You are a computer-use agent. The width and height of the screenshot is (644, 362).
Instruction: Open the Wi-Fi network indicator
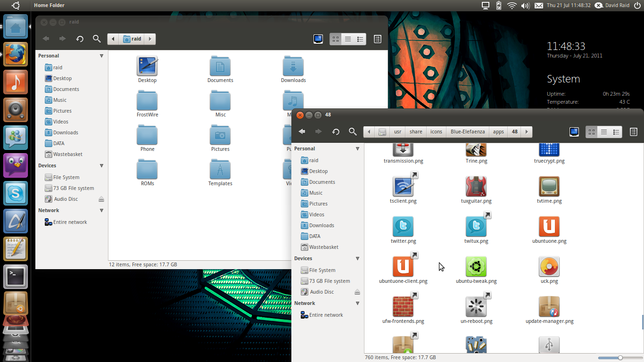pos(512,5)
